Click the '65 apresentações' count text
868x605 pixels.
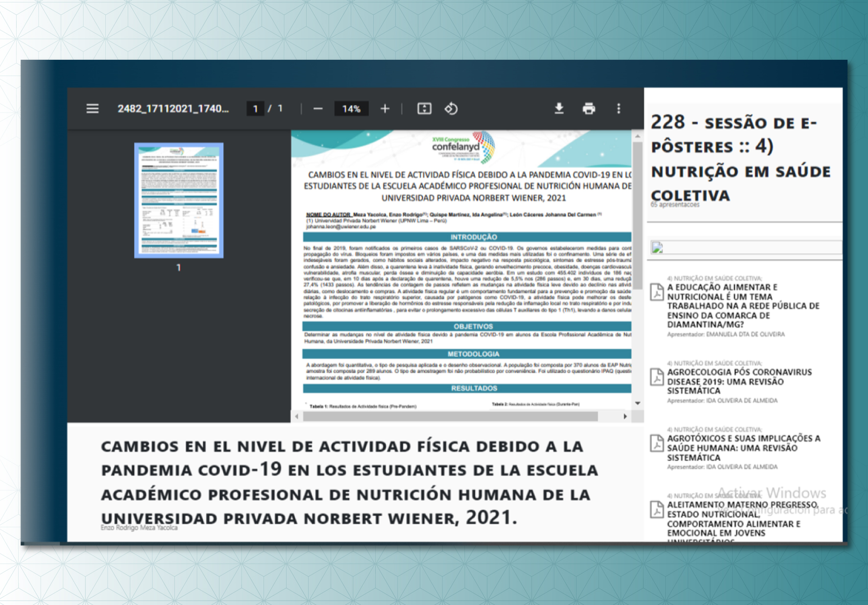click(675, 204)
